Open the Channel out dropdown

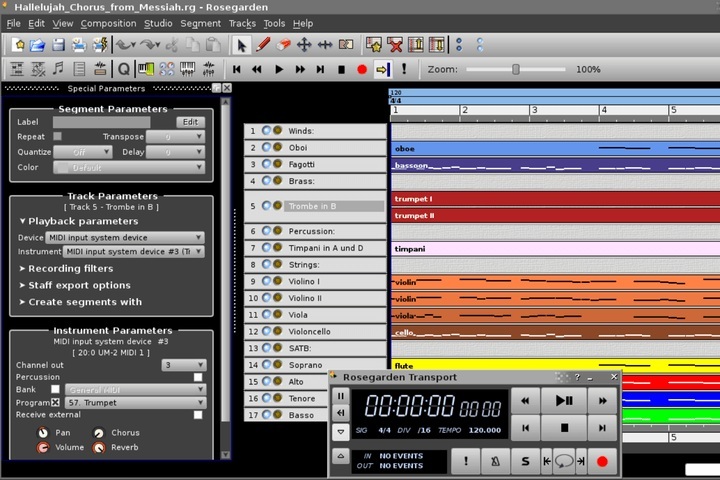(x=184, y=365)
